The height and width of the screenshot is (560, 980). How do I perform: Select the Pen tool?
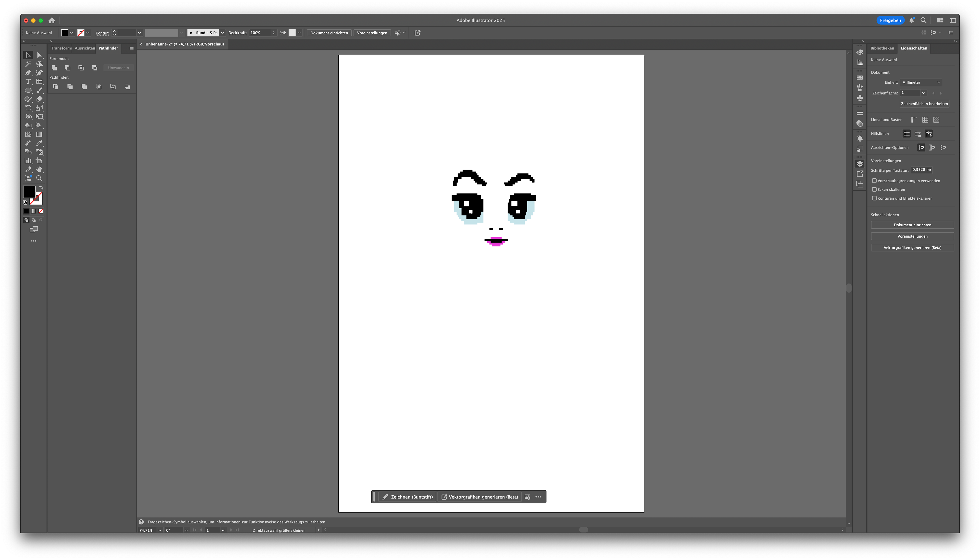[28, 73]
